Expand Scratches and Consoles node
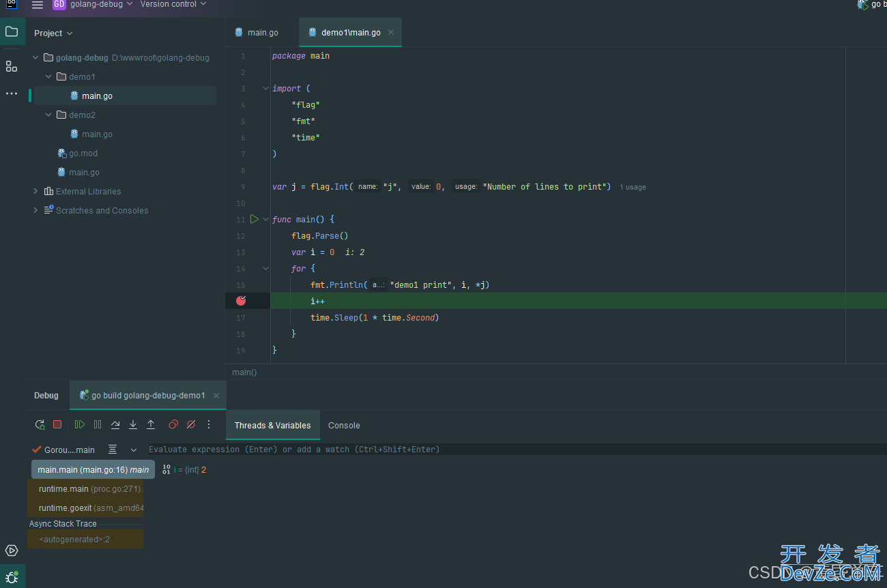 pos(35,210)
